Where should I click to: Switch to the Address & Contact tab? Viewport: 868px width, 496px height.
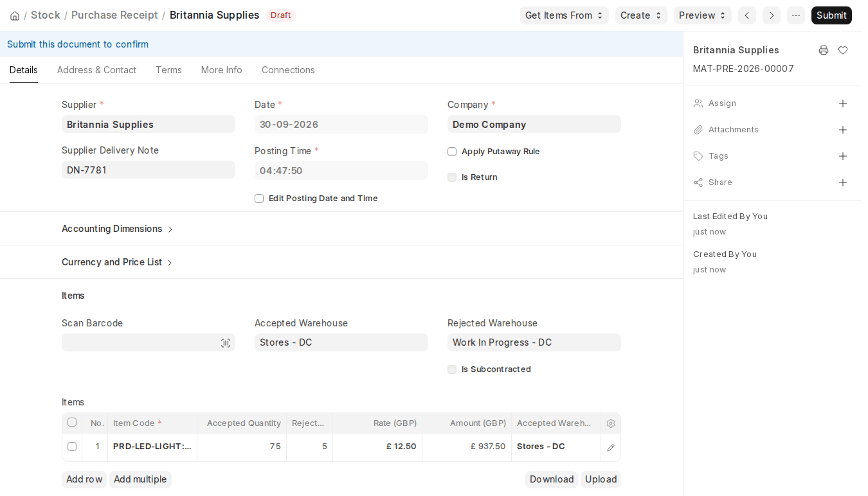pyautogui.click(x=96, y=70)
